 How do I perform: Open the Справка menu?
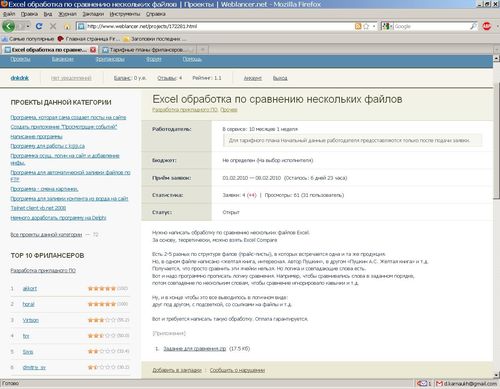pos(156,14)
